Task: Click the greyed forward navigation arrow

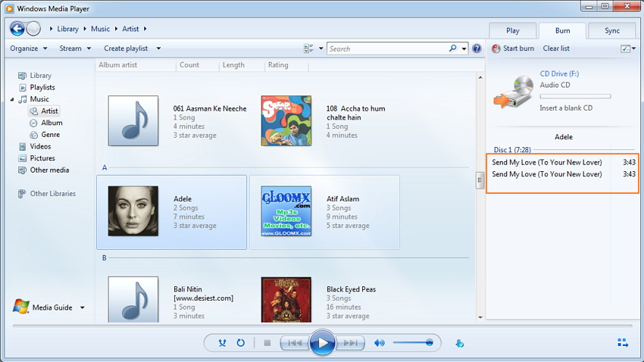Action: (x=33, y=29)
